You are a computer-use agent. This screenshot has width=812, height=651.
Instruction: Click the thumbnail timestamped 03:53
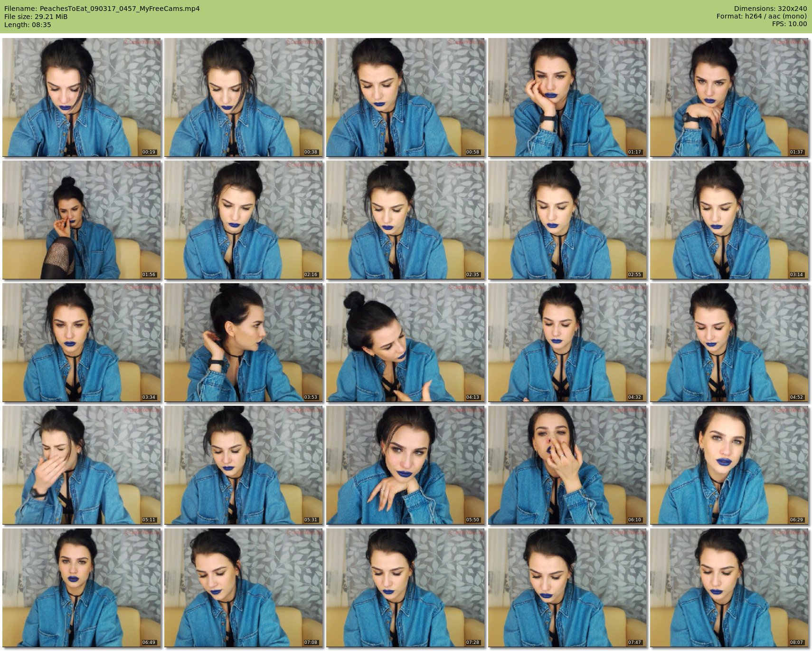tap(244, 343)
